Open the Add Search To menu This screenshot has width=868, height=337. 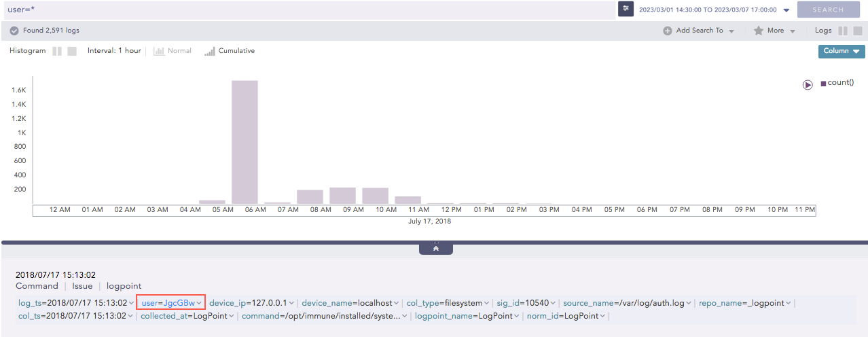[700, 31]
